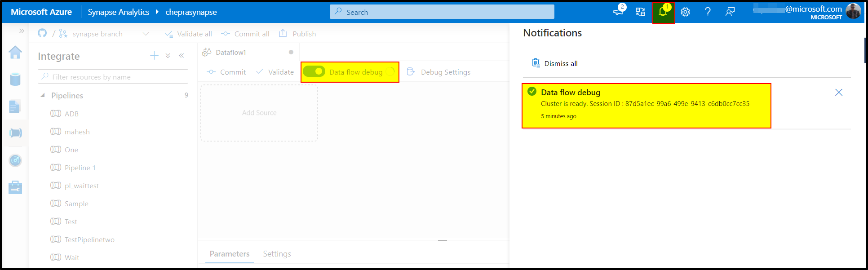This screenshot has width=868, height=270.
Task: Click the Azure search box
Action: tap(442, 12)
